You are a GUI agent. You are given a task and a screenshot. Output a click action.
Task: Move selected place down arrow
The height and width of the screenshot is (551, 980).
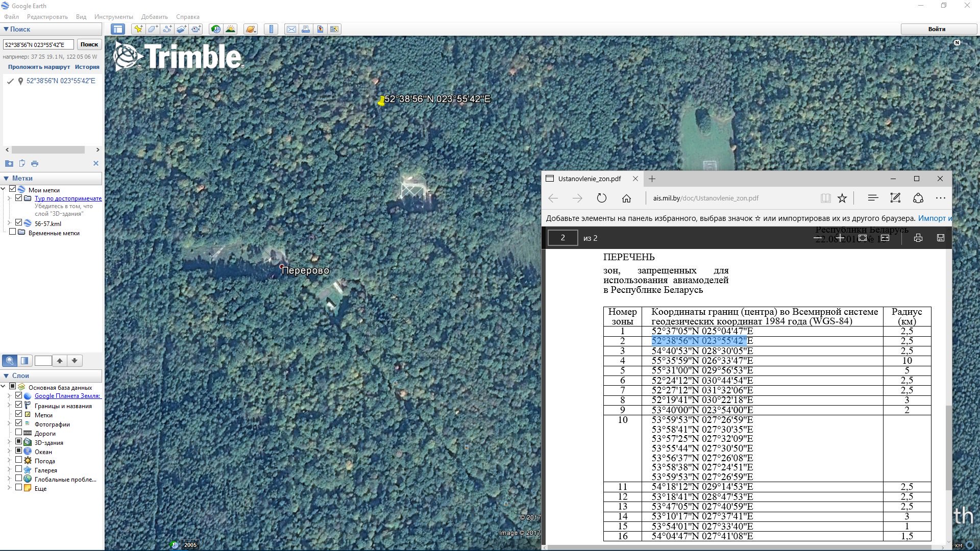(75, 361)
